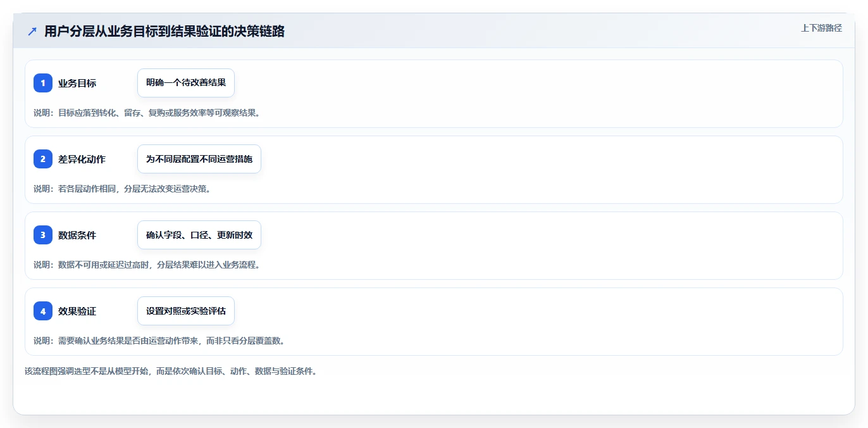This screenshot has width=868, height=428.
Task: Click the 上下游路径 label
Action: click(821, 28)
